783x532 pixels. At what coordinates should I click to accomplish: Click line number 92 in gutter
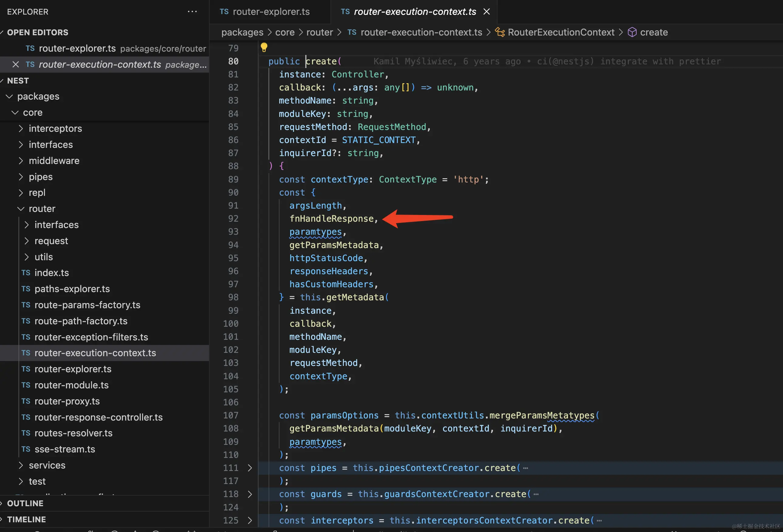233,219
